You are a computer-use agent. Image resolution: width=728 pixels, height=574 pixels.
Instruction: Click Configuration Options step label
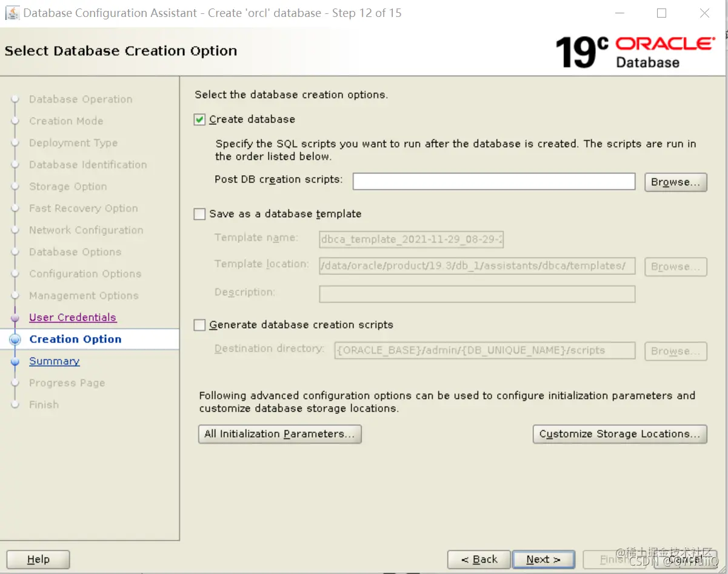85,274
